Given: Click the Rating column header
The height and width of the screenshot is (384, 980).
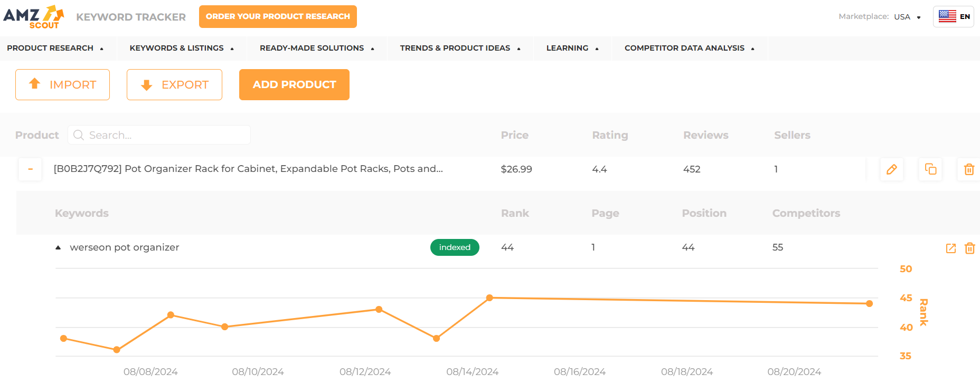Looking at the screenshot, I should (x=610, y=135).
